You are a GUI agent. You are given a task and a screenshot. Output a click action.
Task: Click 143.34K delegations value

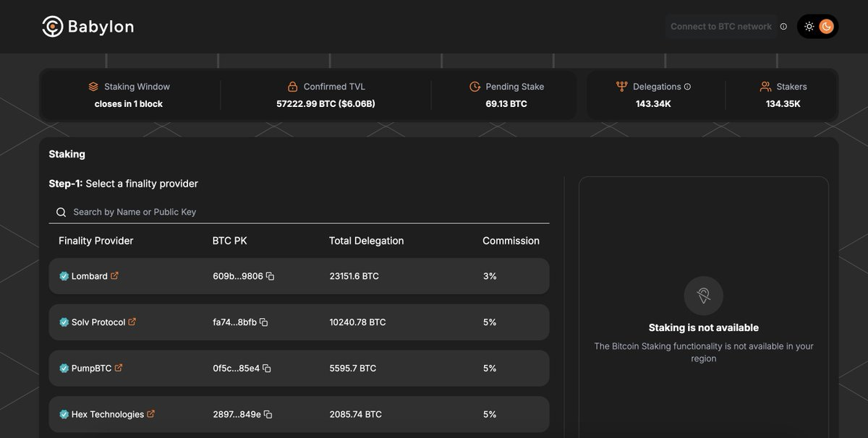[653, 104]
